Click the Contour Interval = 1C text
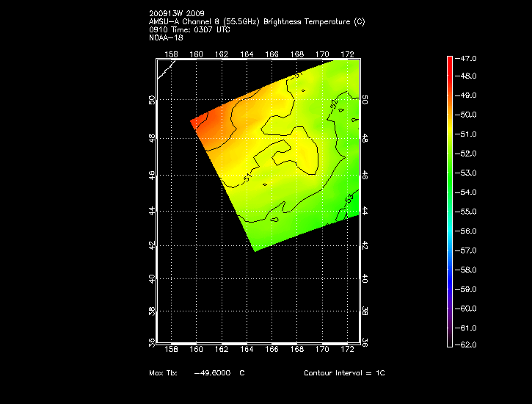Screen dimensions: 532x404 pos(344,373)
